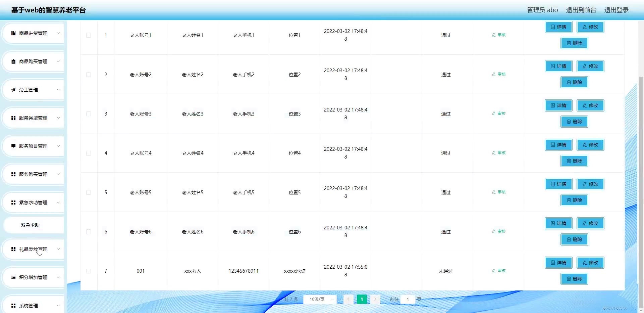Screen dimensions: 644x313
Task: Expand 服务购买管理 using its chevron arrow
Action: click(x=58, y=174)
